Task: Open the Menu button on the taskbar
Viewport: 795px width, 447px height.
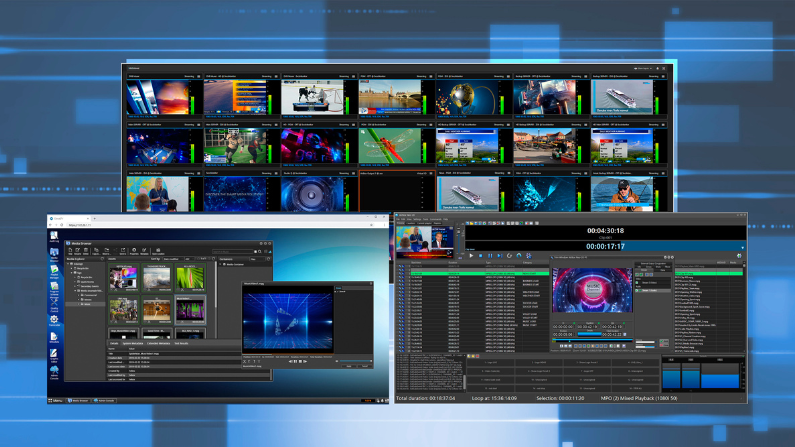Action: (56, 400)
